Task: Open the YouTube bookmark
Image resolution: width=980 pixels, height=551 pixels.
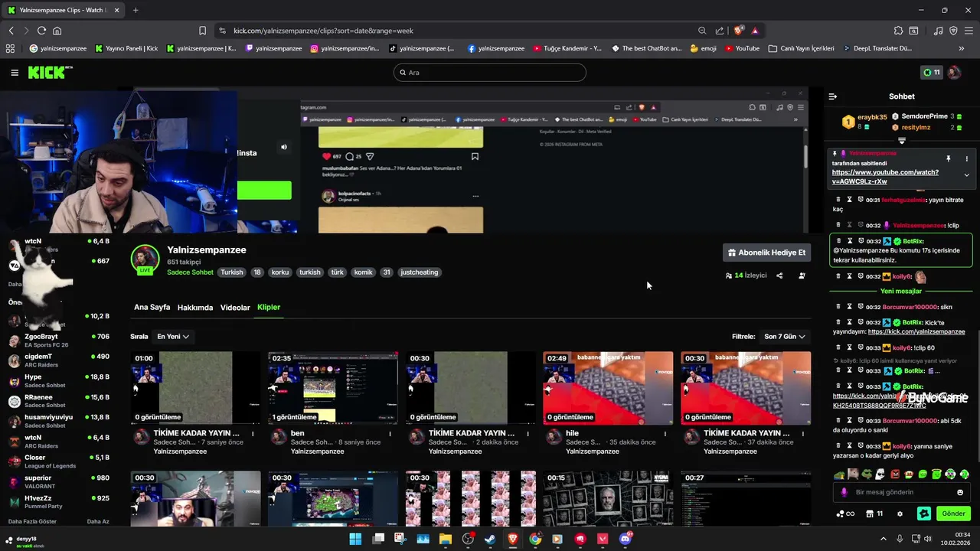Action: click(x=741, y=48)
